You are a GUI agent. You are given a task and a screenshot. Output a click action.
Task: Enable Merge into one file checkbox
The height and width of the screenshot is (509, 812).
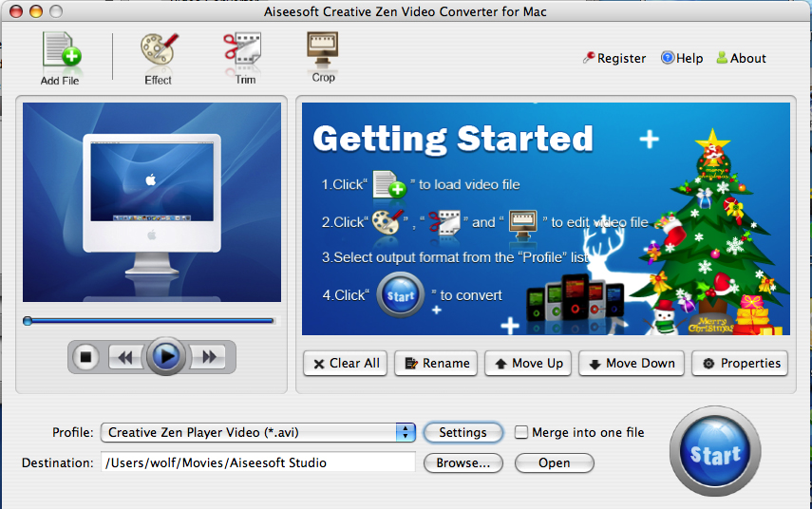point(521,433)
